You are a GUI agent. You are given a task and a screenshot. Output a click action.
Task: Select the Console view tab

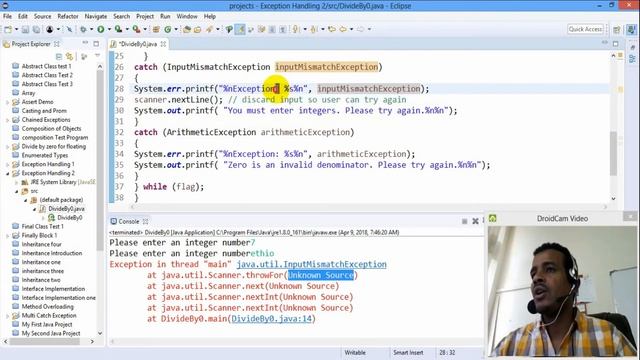click(129, 221)
